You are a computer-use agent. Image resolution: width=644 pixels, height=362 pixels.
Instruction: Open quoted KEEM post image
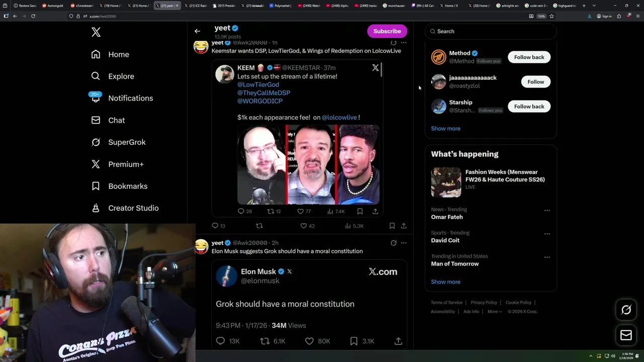(308, 165)
